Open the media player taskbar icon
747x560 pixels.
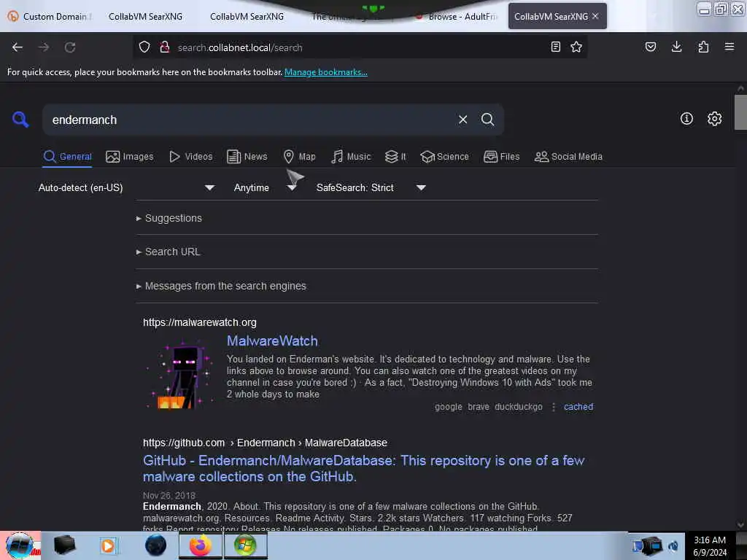coord(108,545)
